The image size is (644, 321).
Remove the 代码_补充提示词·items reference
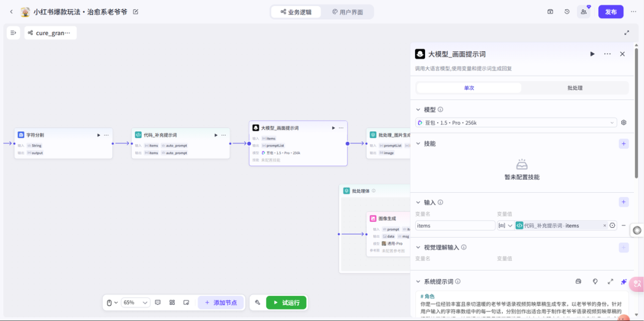[x=604, y=226]
